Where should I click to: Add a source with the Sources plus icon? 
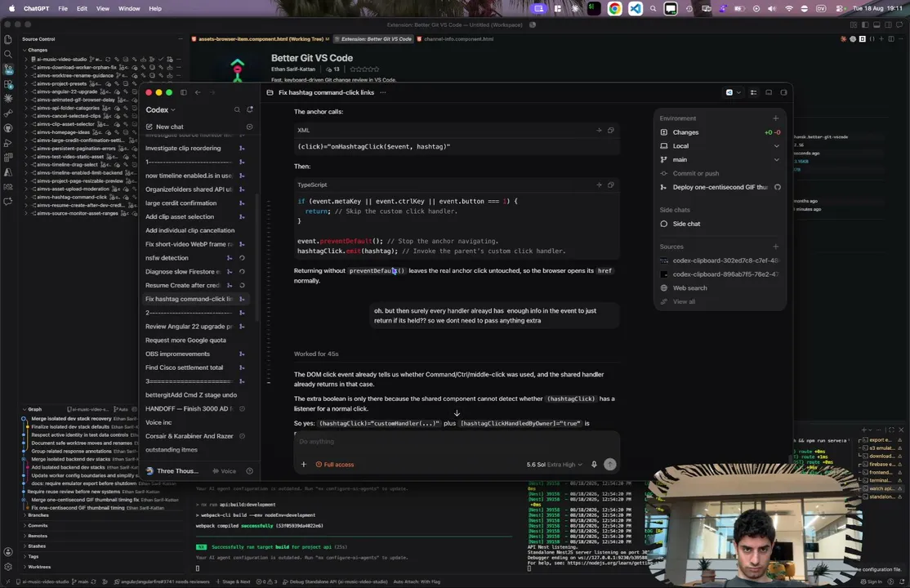775,247
